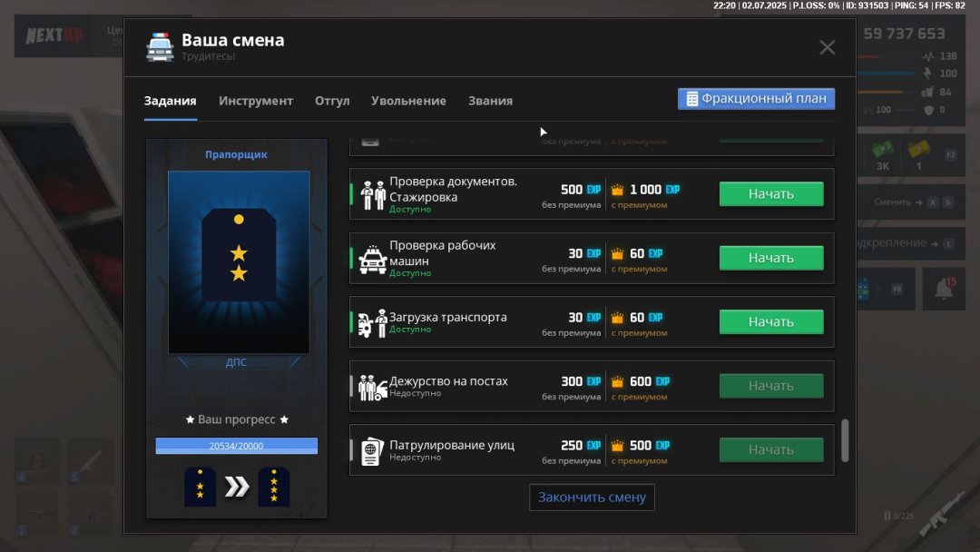Open the Инструмент tab
Image resolution: width=980 pixels, height=552 pixels.
tap(256, 101)
